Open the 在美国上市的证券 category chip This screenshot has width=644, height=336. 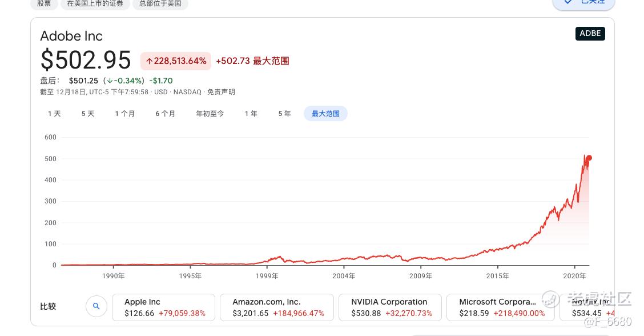pyautogui.click(x=95, y=3)
